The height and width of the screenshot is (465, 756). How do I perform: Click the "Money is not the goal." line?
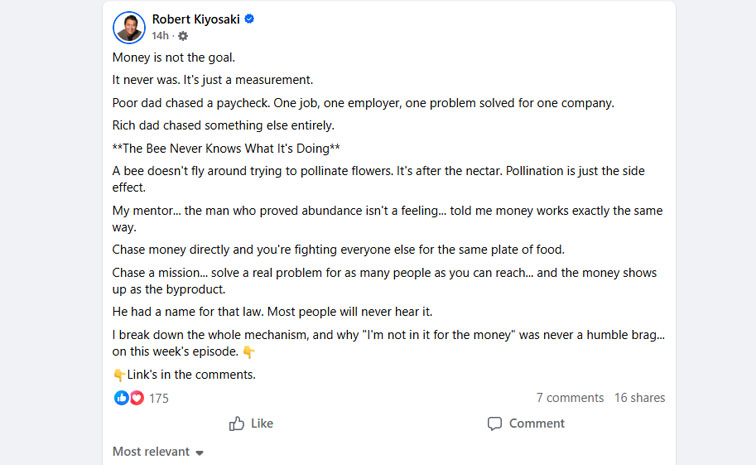(x=174, y=58)
